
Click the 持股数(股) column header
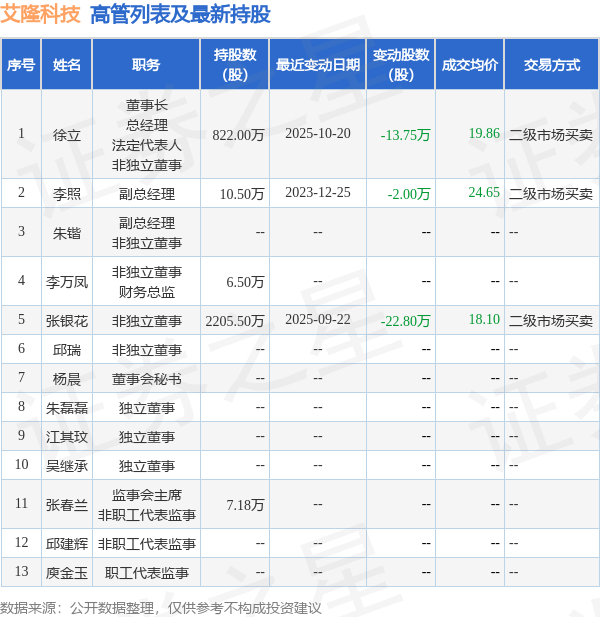pos(235,65)
